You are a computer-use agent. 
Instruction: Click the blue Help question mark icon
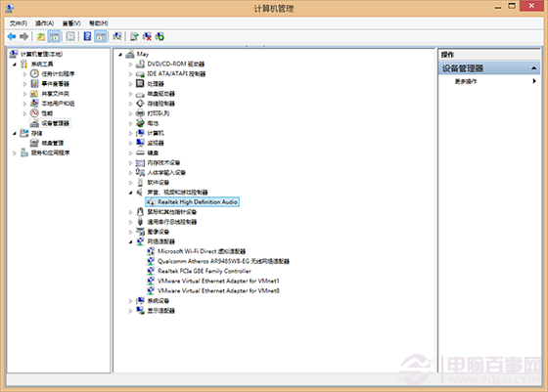pos(87,36)
